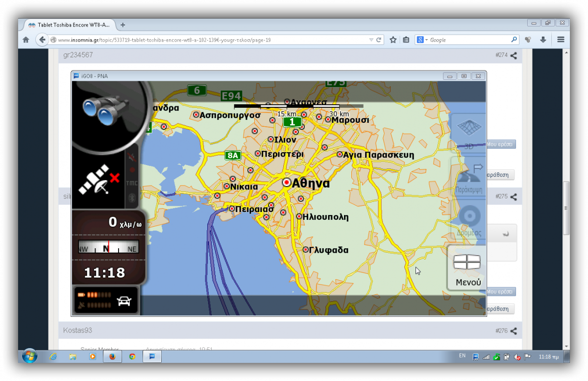Open the search engine dropdown

click(x=422, y=40)
